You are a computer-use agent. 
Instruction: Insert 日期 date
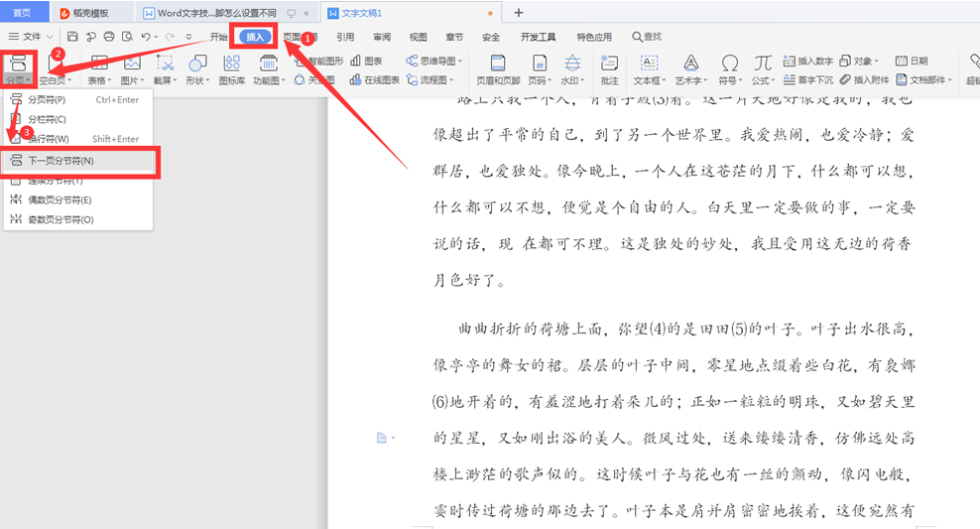(912, 61)
